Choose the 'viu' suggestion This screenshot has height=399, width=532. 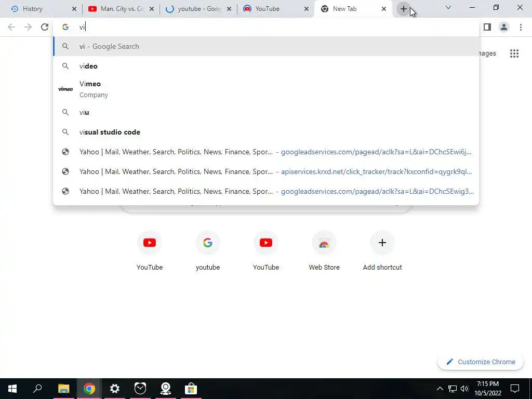tap(266, 112)
